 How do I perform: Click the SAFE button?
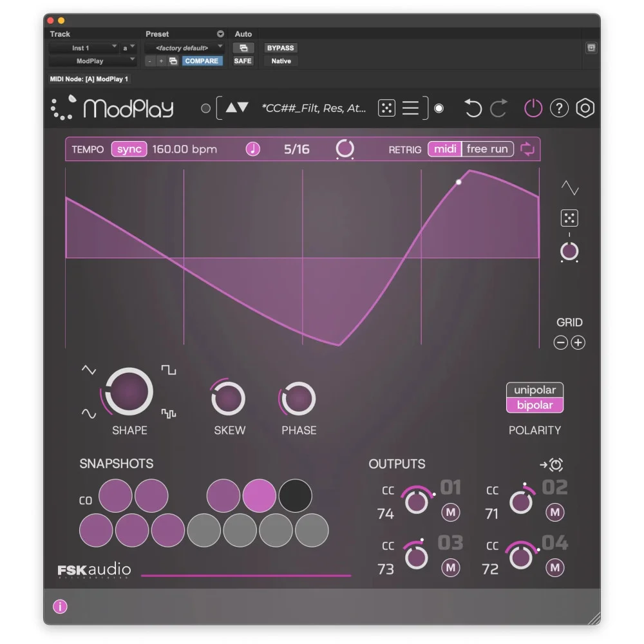point(243,61)
